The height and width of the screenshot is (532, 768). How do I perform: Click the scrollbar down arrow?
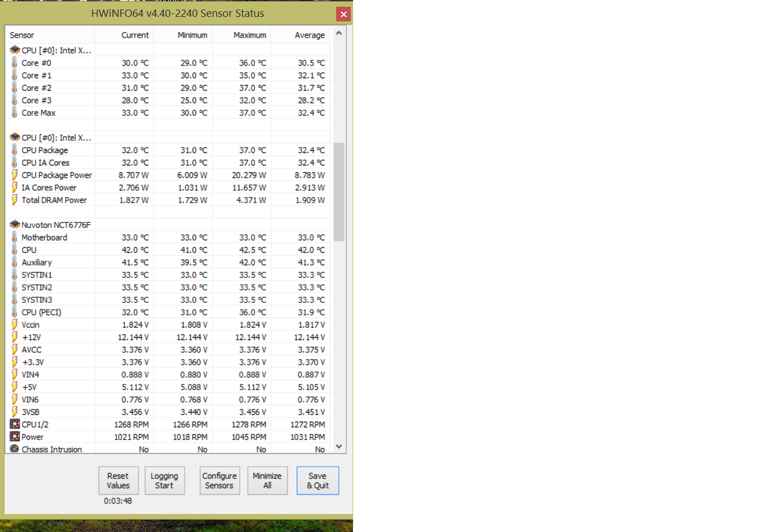tap(339, 446)
